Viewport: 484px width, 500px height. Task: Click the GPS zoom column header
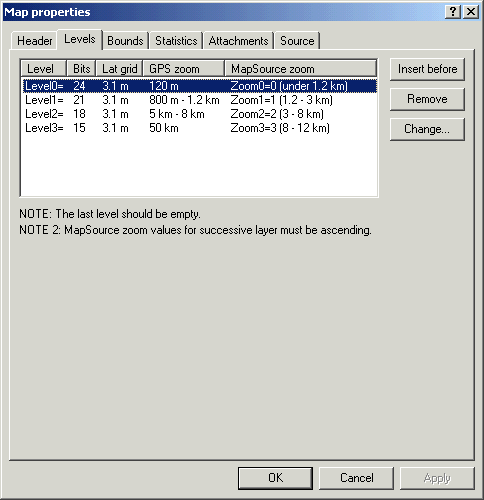pyautogui.click(x=184, y=69)
